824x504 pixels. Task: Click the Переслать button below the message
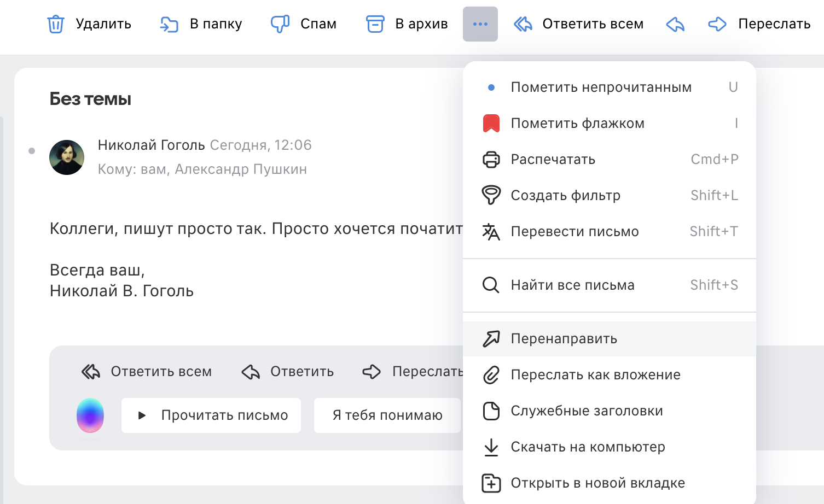[413, 372]
